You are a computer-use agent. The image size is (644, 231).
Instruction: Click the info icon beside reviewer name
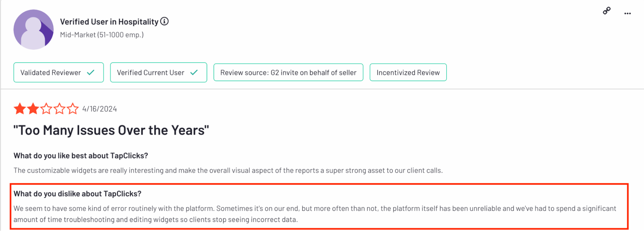165,22
